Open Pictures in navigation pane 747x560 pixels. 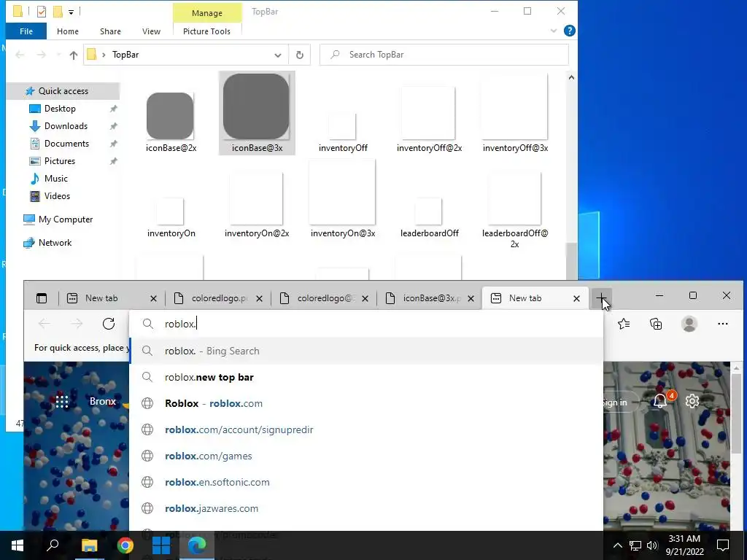point(60,161)
